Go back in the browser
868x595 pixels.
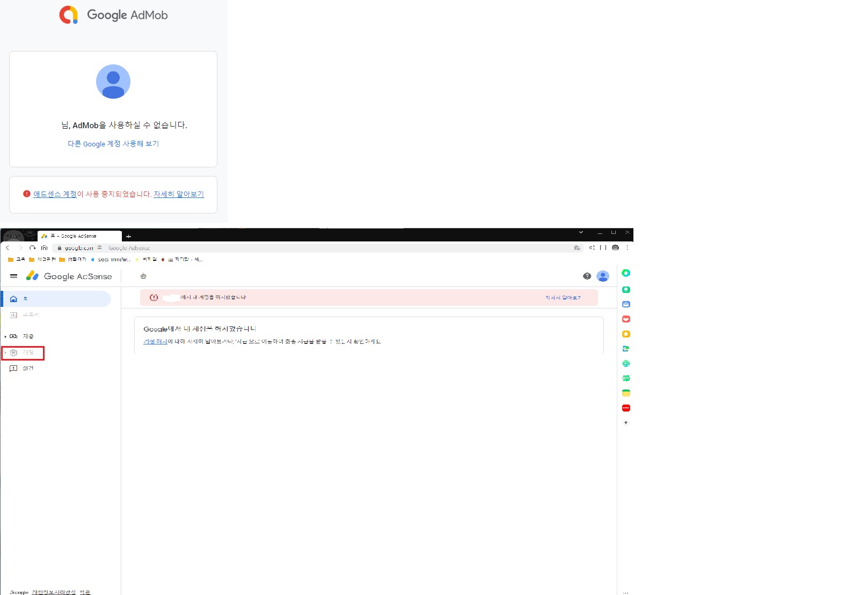[x=8, y=248]
